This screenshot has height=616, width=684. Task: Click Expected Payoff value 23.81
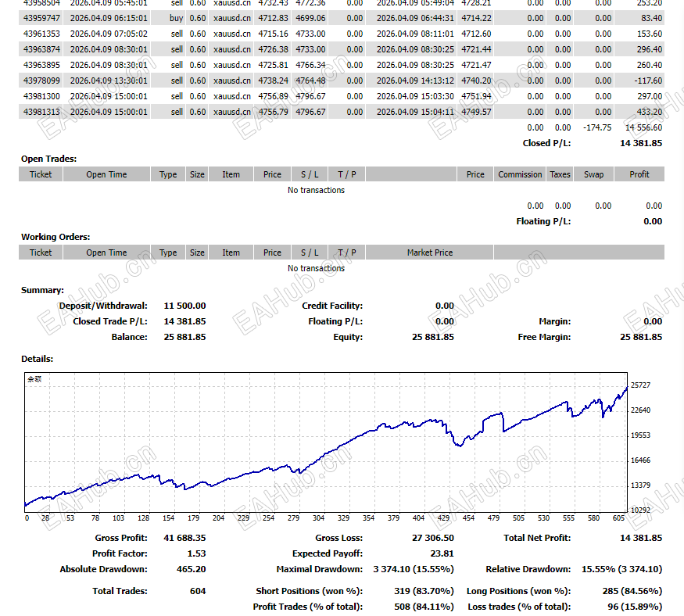point(442,553)
